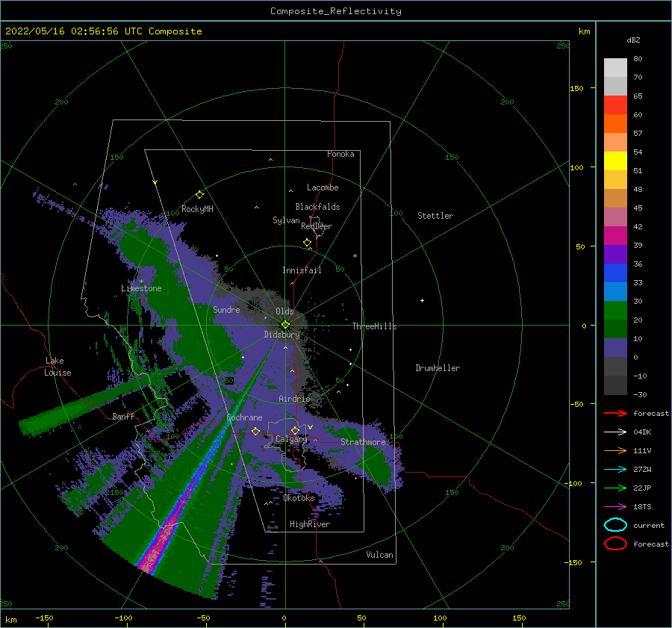
Task: Select the 80 dBZ light gray swatch
Action: pyautogui.click(x=615, y=68)
